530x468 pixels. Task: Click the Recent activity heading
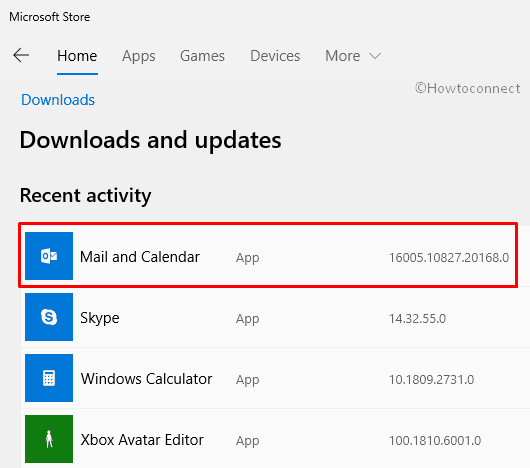[86, 196]
